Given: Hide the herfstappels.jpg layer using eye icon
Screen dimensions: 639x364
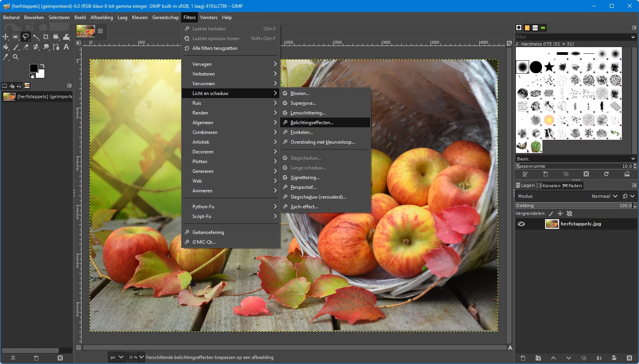Looking at the screenshot, I should point(521,224).
